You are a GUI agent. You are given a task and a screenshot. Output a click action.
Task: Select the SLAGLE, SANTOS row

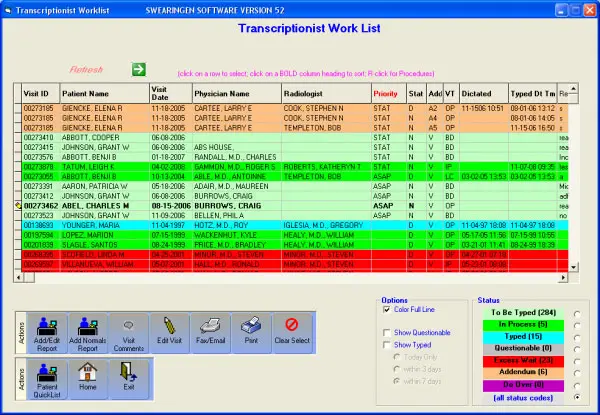295,245
